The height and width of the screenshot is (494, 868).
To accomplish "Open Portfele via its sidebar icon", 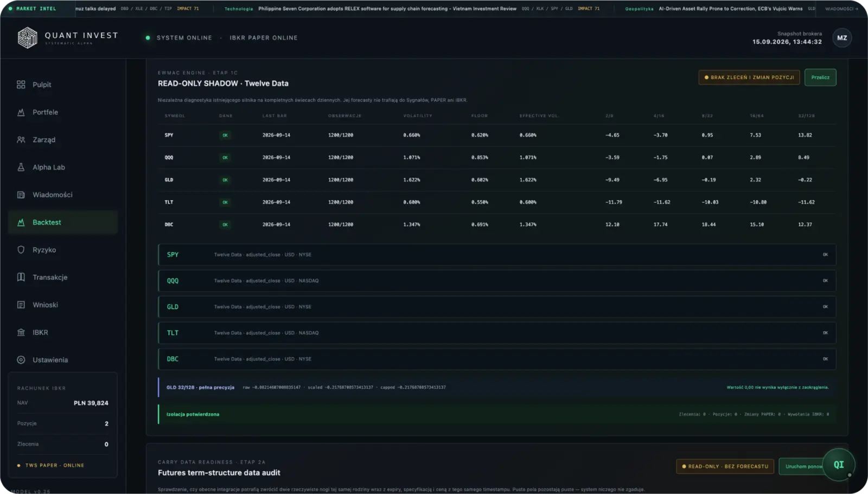I will tap(21, 112).
